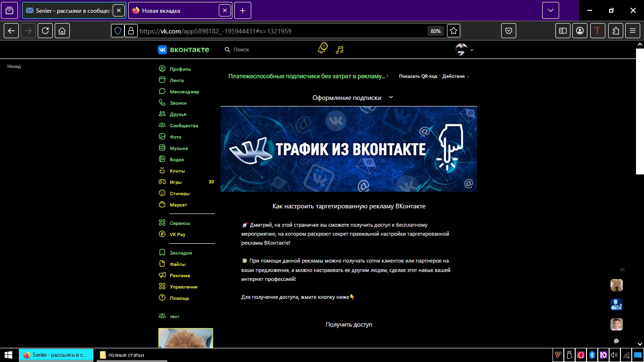Click the Маркет bag icon
Viewport: 644px width, 362px height.
[162, 205]
